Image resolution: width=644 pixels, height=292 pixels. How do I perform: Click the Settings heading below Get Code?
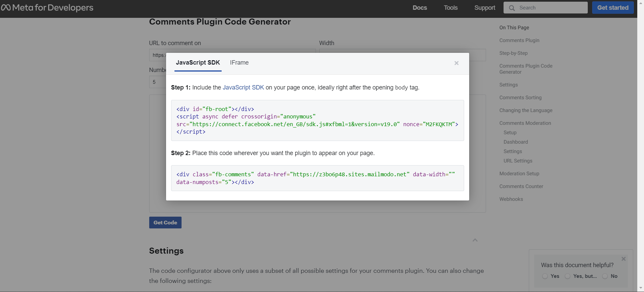pos(166,251)
